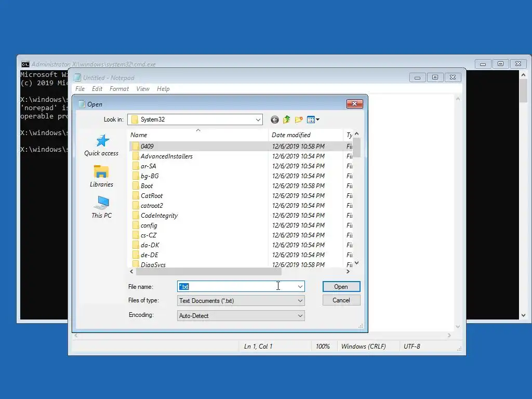
Task: Open Notepad's View menu
Action: click(143, 89)
